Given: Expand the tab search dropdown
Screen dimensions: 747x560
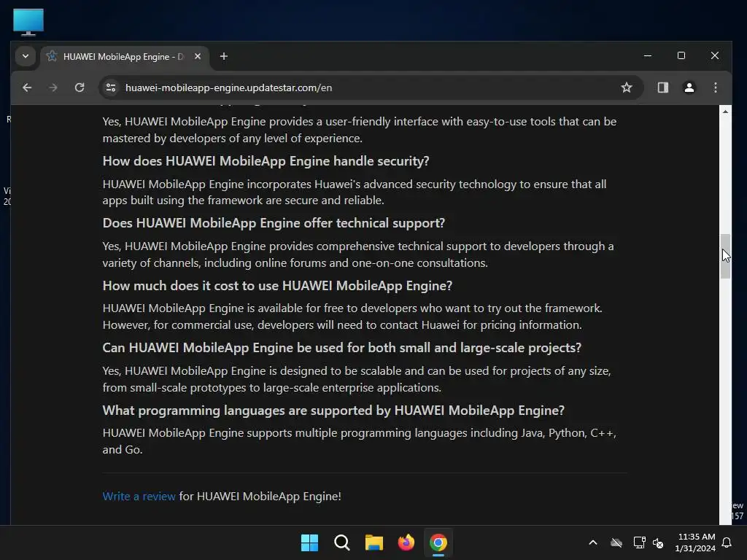Looking at the screenshot, I should point(26,56).
